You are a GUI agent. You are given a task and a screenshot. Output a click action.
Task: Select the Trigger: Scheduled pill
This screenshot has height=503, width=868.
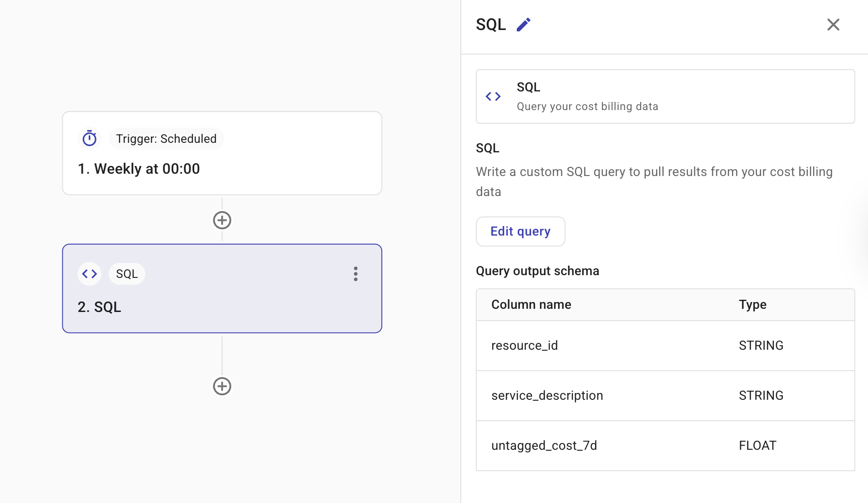tap(166, 138)
